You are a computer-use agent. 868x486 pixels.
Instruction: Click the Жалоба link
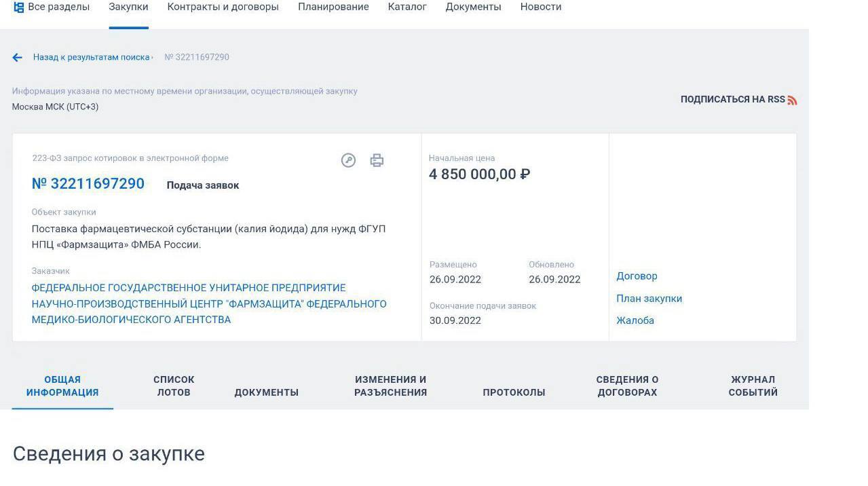(x=635, y=320)
